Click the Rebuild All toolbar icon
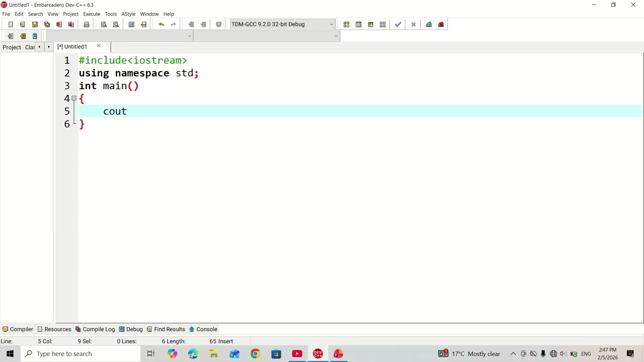 382,24
